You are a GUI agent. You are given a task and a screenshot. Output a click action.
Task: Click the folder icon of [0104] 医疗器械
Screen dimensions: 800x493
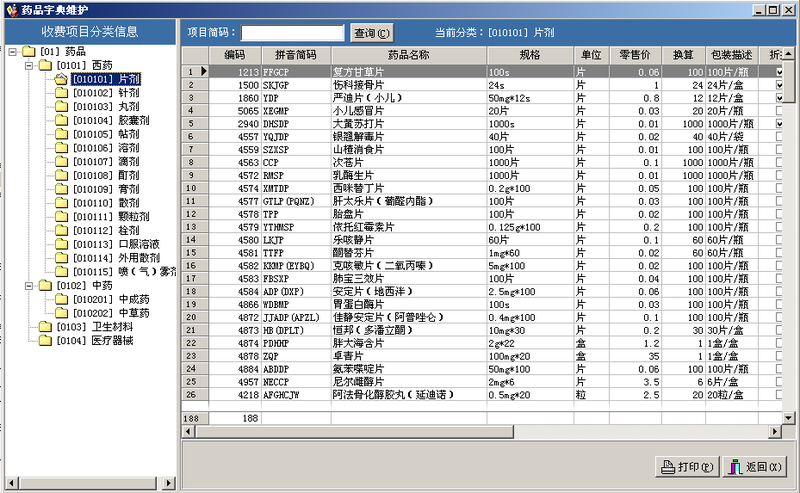(45, 340)
